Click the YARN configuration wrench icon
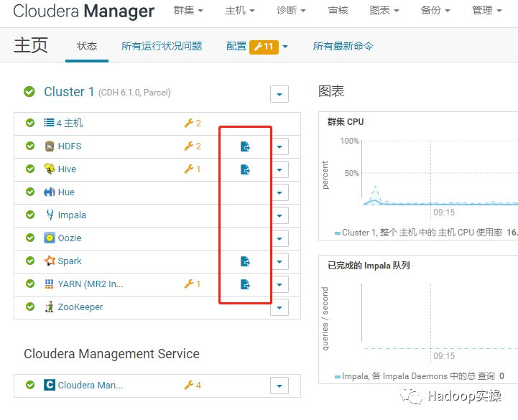This screenshot has height=420, width=518. (x=189, y=284)
